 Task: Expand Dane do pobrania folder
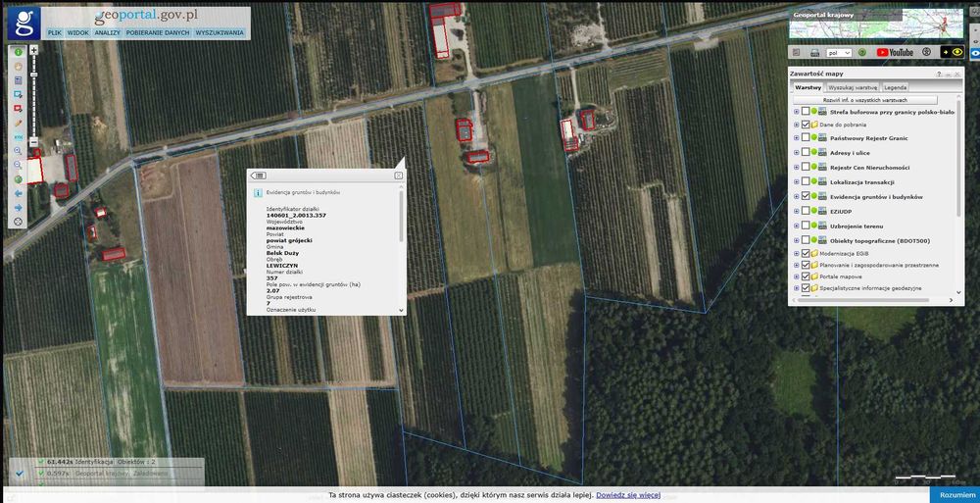(x=796, y=125)
